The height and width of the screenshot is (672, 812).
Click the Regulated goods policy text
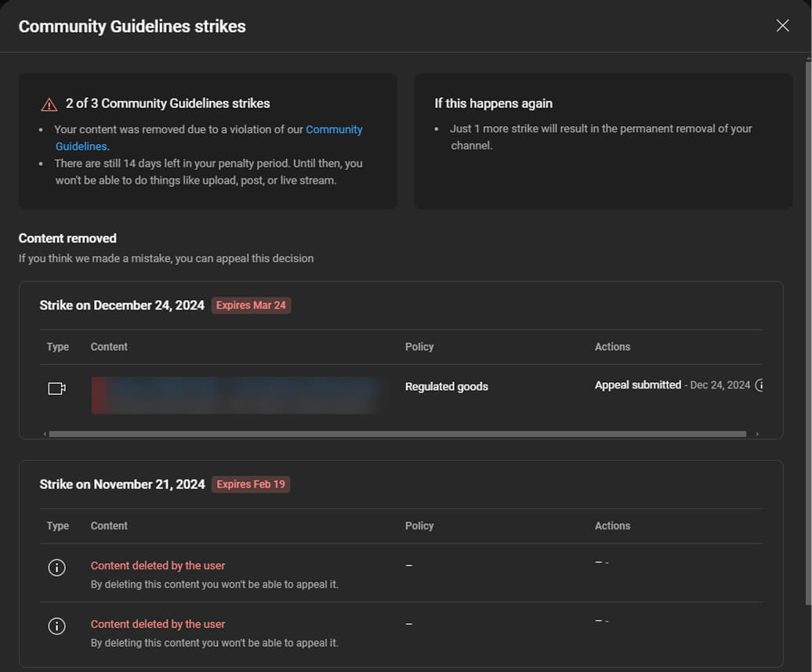[447, 386]
